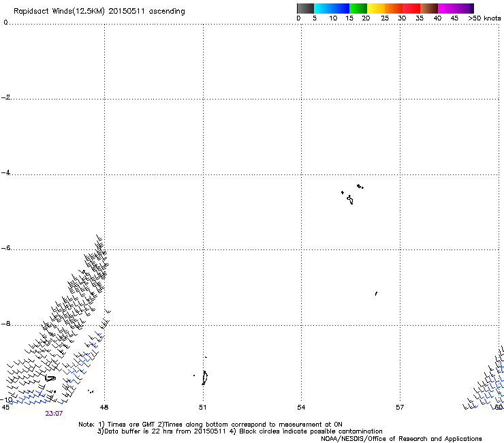Viewport: 504px width, 443px height.
Task: Click the latitude label -6
Action: coord(5,248)
